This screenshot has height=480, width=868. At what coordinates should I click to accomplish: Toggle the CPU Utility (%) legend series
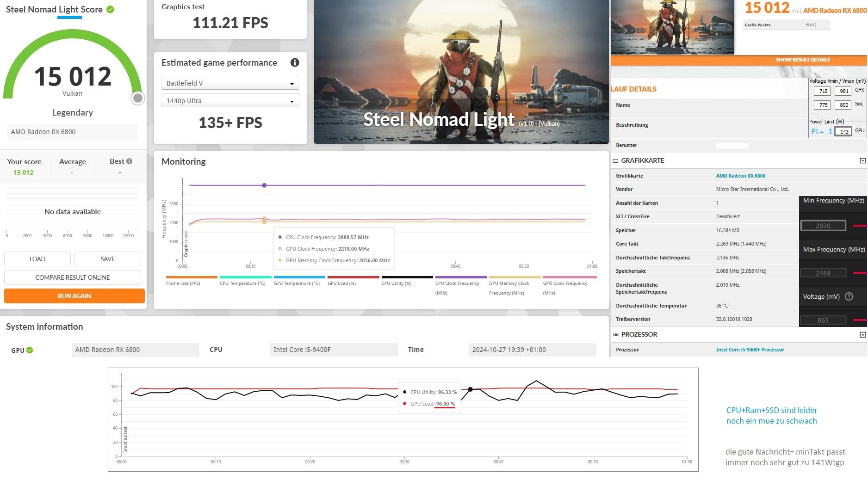(407, 281)
